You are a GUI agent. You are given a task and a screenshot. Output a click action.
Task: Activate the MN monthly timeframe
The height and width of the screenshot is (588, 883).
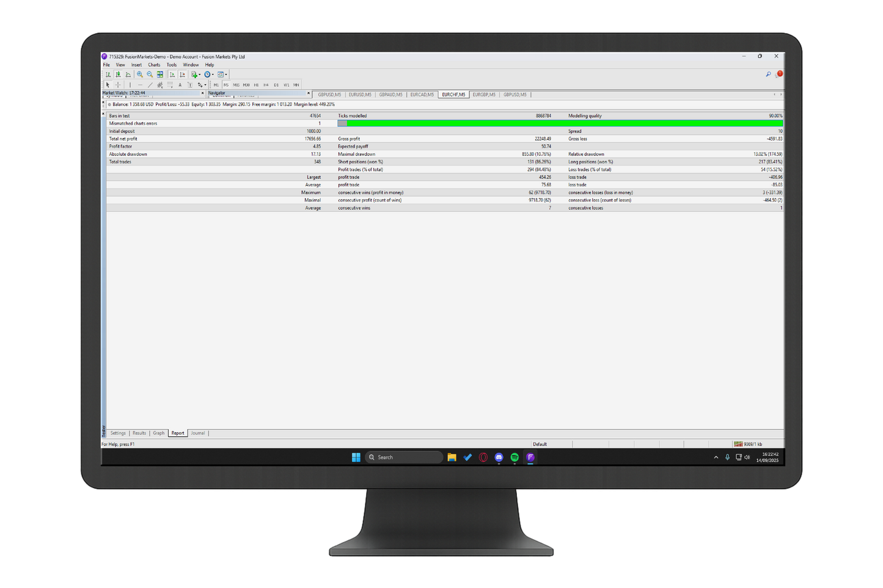point(296,85)
